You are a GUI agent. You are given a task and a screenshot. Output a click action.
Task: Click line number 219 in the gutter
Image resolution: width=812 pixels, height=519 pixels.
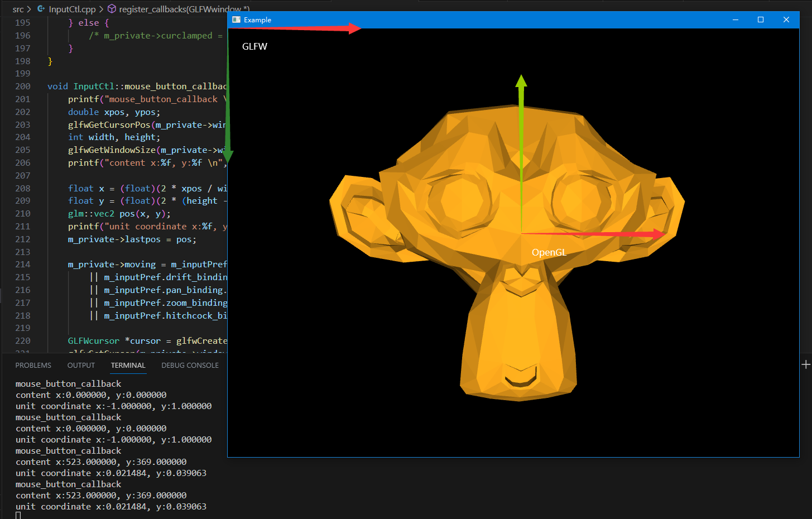(x=23, y=328)
